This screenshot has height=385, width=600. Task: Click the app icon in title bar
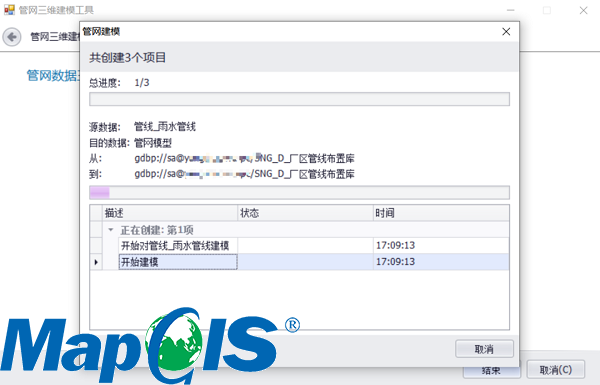9,10
